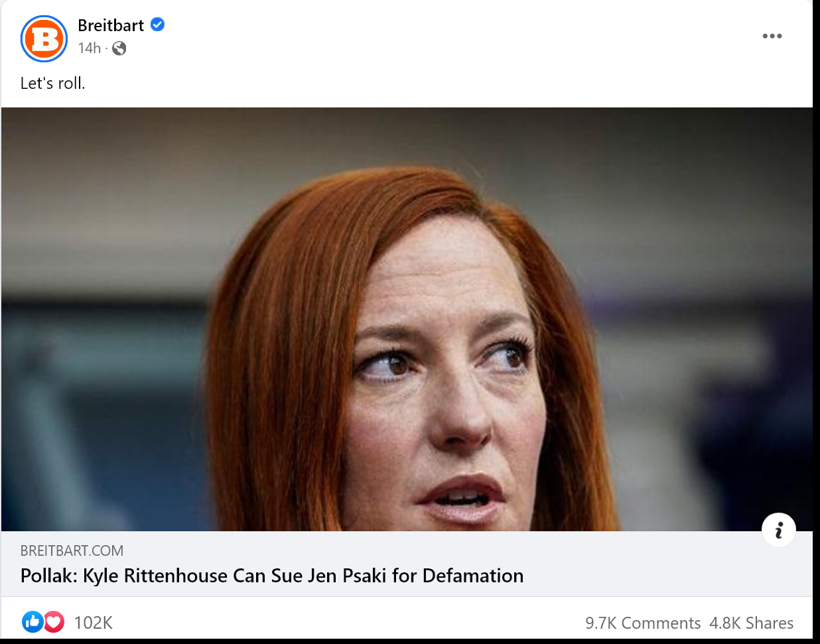Click the gray link preview footer area
This screenshot has width=820, height=644.
point(407,564)
